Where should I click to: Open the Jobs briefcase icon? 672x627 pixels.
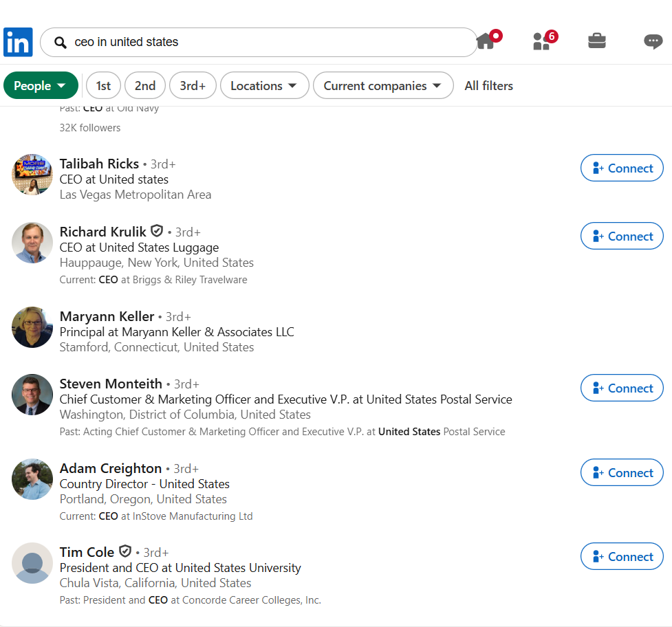click(596, 41)
